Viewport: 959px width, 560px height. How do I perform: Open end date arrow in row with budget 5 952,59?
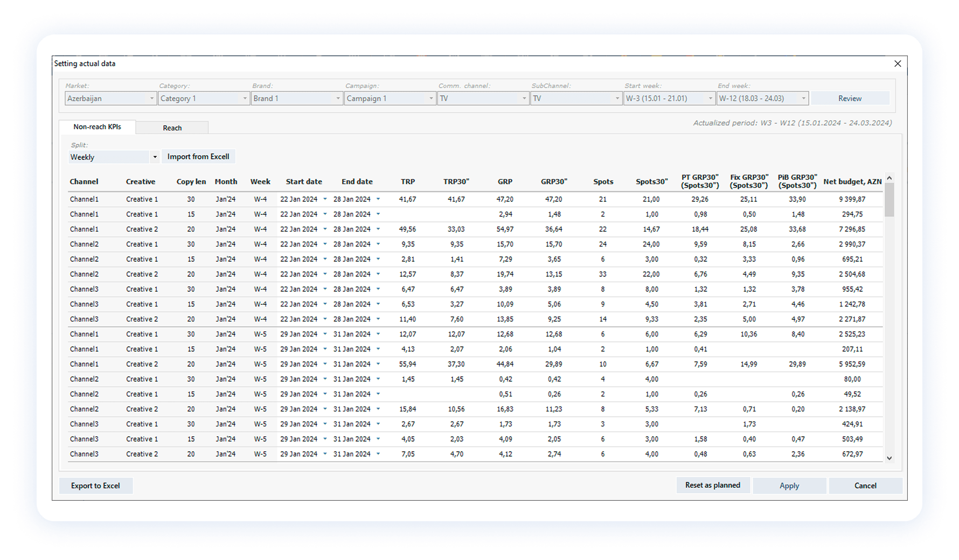click(378, 365)
